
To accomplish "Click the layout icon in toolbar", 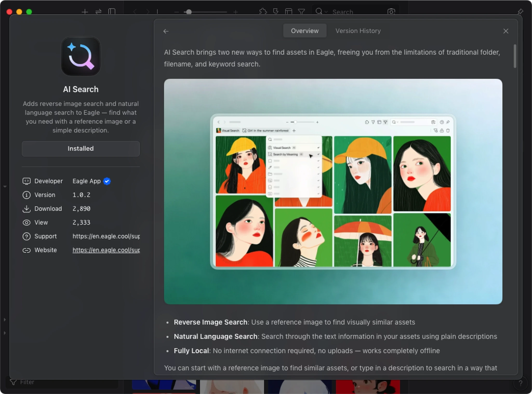I will [x=289, y=12].
